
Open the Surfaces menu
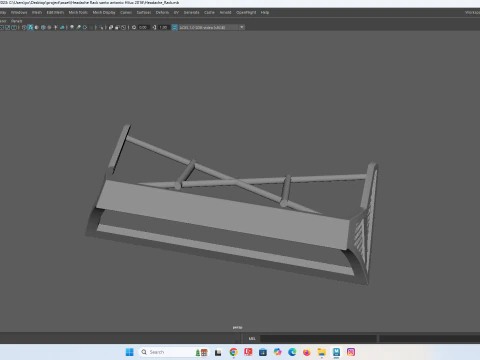click(x=144, y=12)
